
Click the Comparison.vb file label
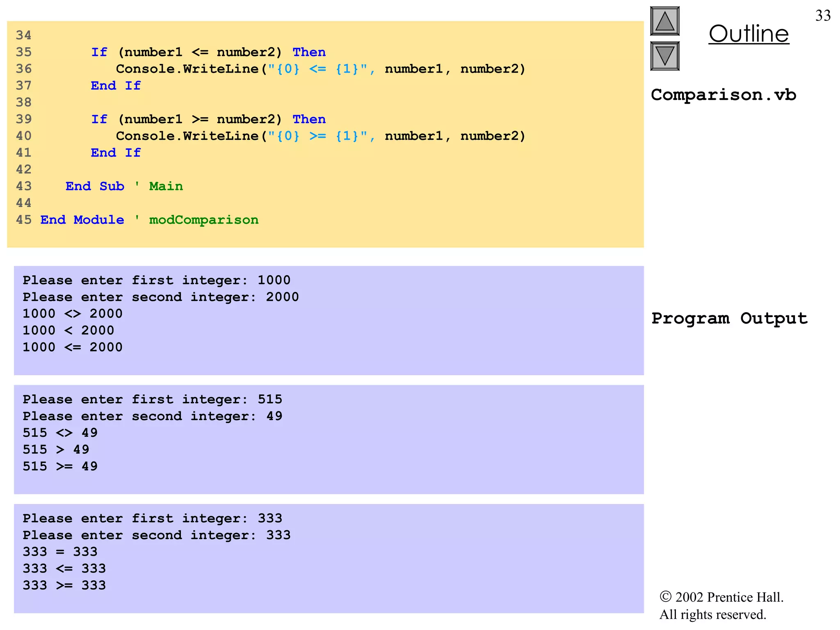pyautogui.click(x=723, y=95)
